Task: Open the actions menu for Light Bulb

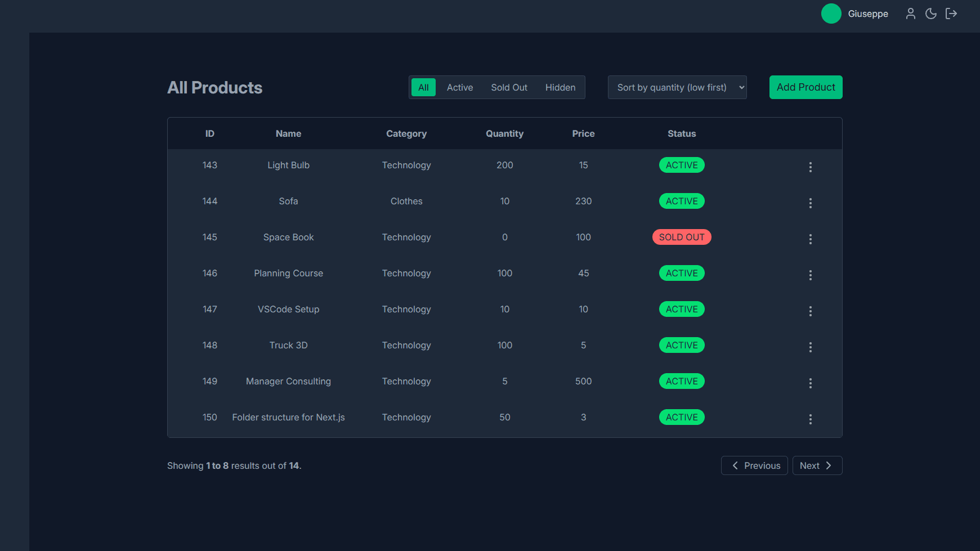Action: click(x=811, y=167)
